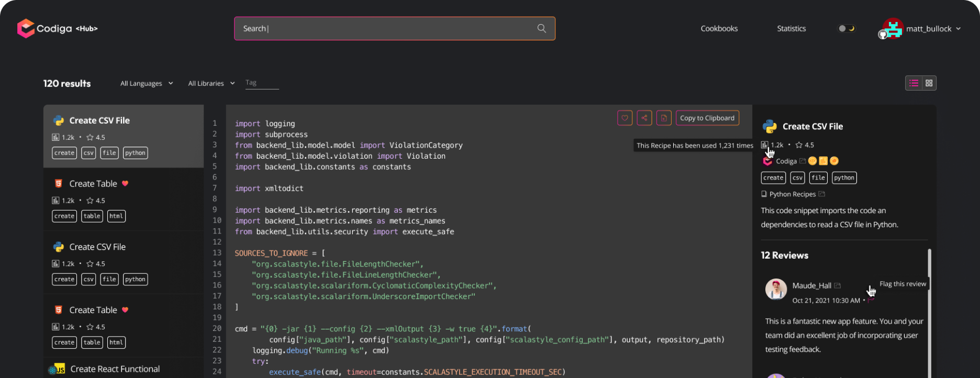Click the matt_bullock pixel avatar
The width and height of the screenshot is (980, 378).
pyautogui.click(x=893, y=28)
